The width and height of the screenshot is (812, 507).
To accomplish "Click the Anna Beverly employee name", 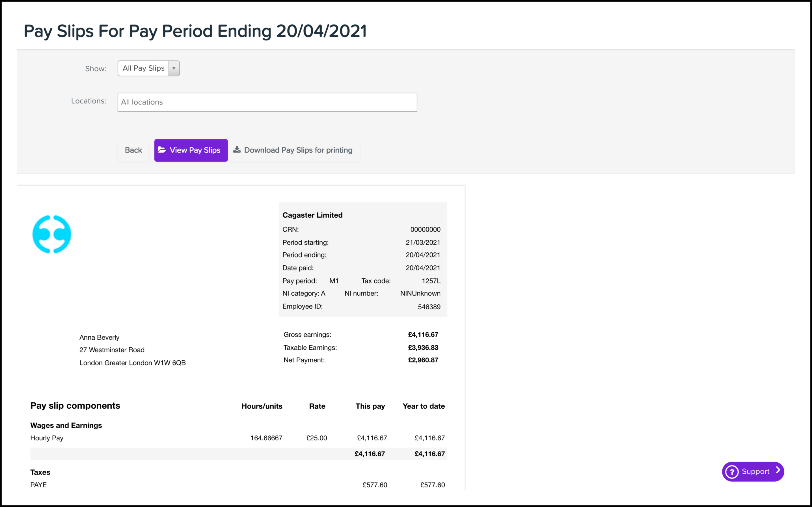I will pyautogui.click(x=99, y=337).
